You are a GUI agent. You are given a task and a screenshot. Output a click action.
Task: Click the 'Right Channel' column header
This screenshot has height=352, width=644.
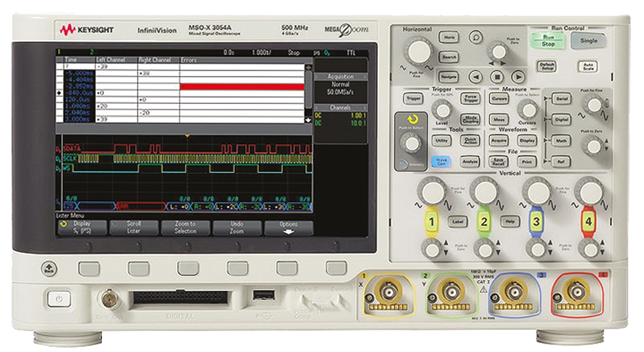[154, 60]
